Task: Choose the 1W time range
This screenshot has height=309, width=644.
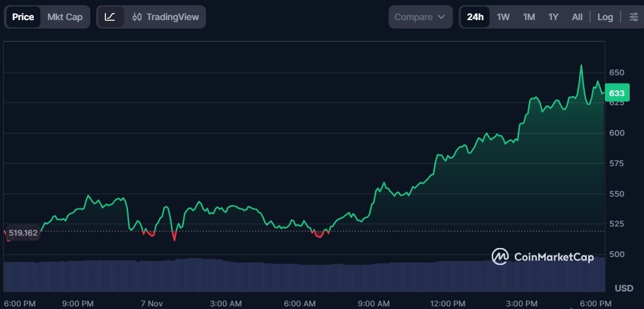Action: tap(503, 17)
